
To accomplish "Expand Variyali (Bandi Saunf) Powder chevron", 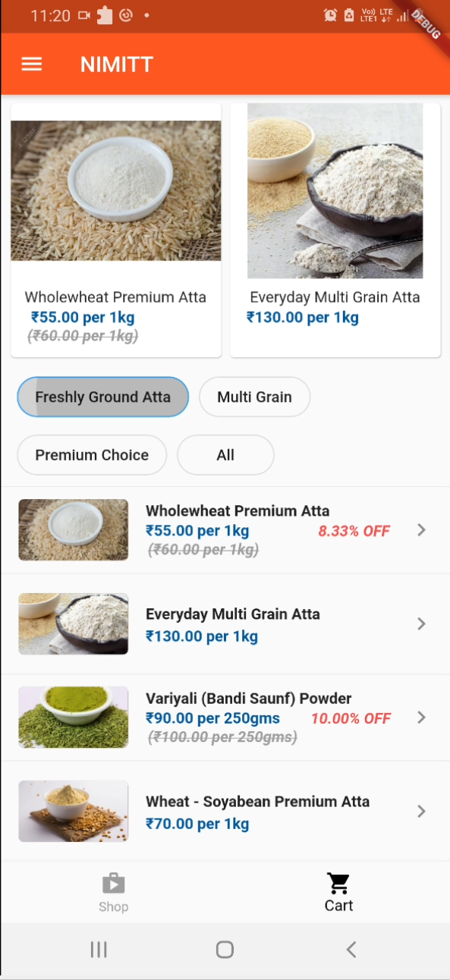I will (421, 717).
